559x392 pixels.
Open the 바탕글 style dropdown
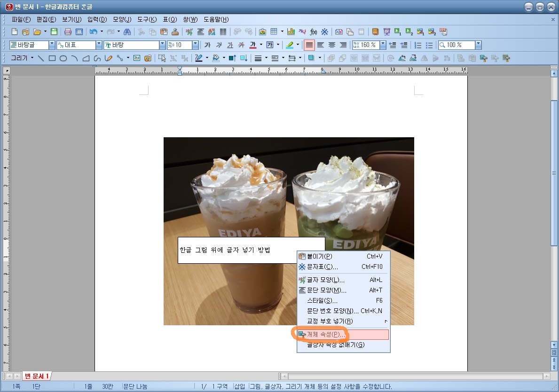coord(52,45)
